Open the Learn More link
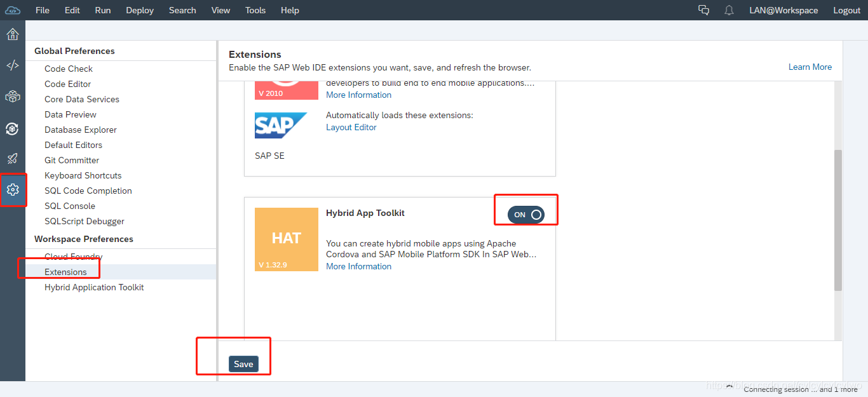This screenshot has height=397, width=868. click(810, 67)
